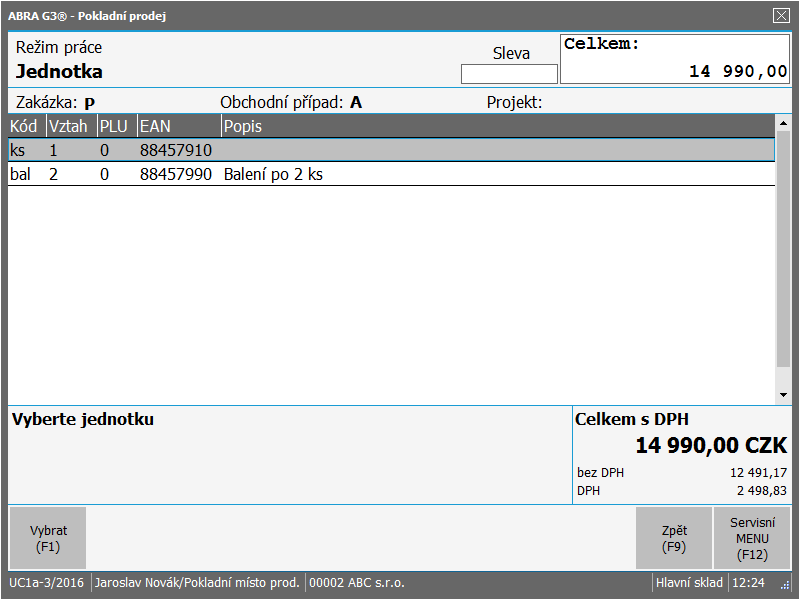Click the Kód column header

pos(26,126)
